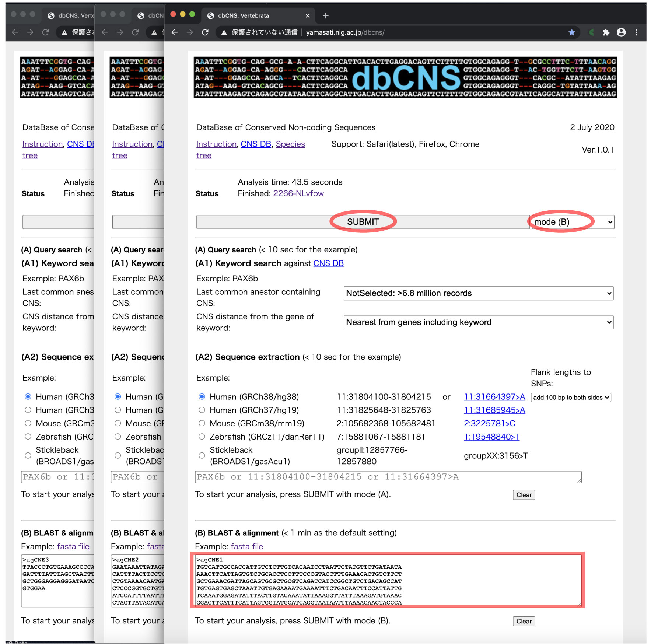
Task: Open the Chrome extensions puzzle icon
Action: point(606,32)
